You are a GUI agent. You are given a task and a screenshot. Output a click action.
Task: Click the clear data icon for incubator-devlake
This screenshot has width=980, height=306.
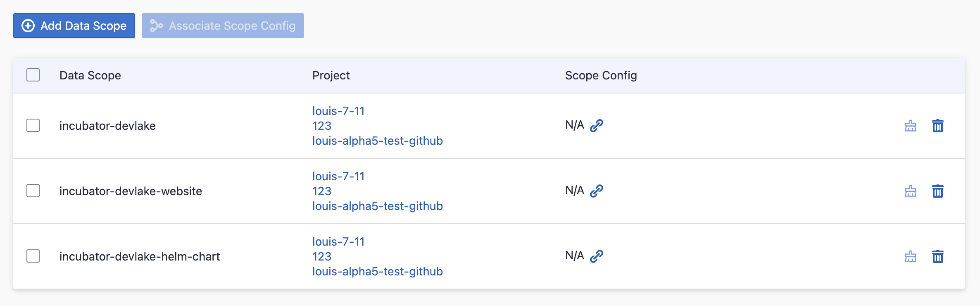(910, 126)
